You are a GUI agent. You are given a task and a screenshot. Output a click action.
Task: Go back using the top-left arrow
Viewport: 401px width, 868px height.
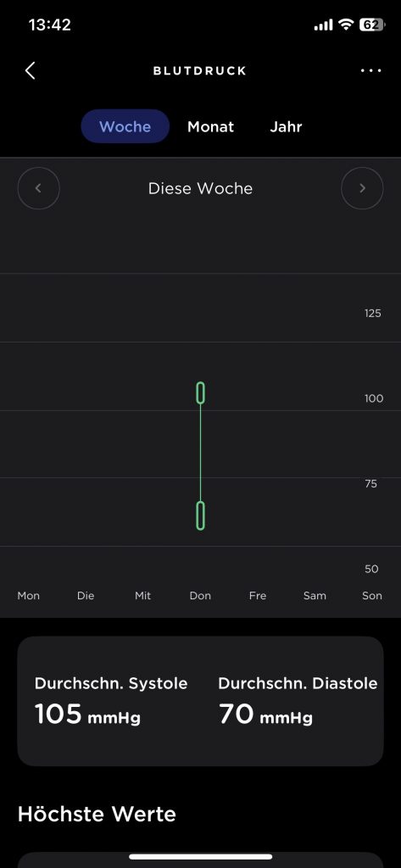(x=31, y=70)
